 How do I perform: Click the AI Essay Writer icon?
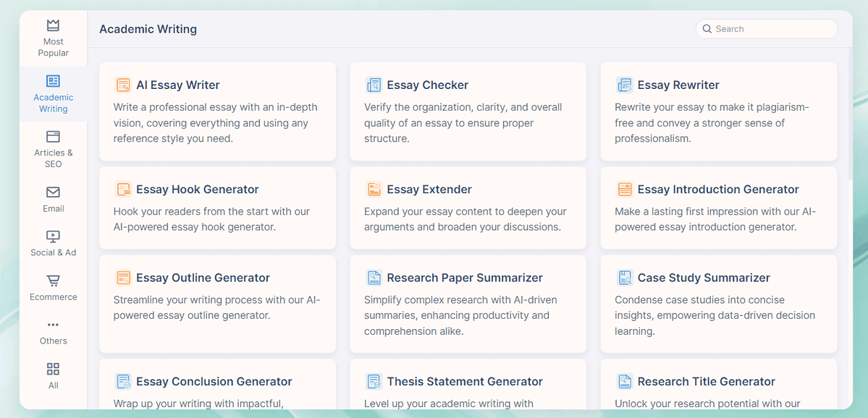click(123, 85)
